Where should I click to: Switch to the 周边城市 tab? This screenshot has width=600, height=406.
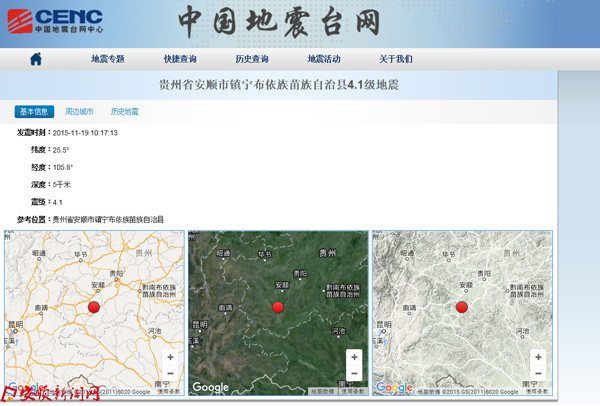point(79,112)
